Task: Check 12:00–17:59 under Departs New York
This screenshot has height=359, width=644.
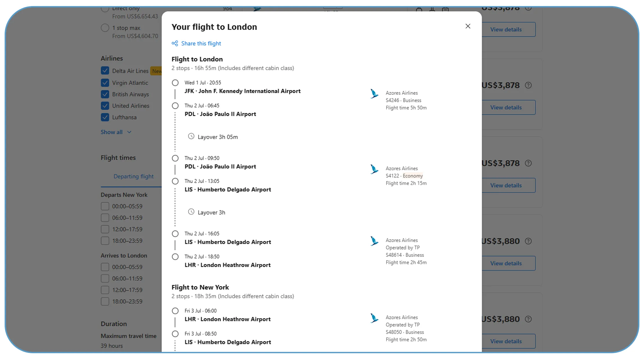Action: point(105,229)
